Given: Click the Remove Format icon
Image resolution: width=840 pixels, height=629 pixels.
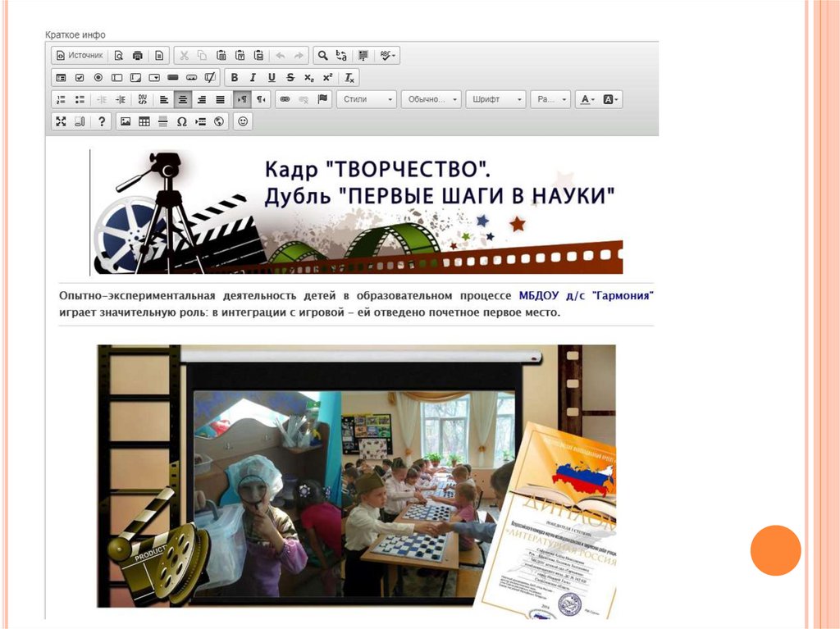Looking at the screenshot, I should 349,78.
